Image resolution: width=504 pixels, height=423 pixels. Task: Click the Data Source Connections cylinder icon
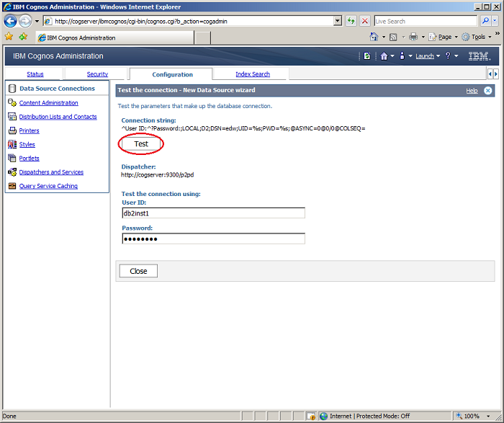[x=12, y=89]
